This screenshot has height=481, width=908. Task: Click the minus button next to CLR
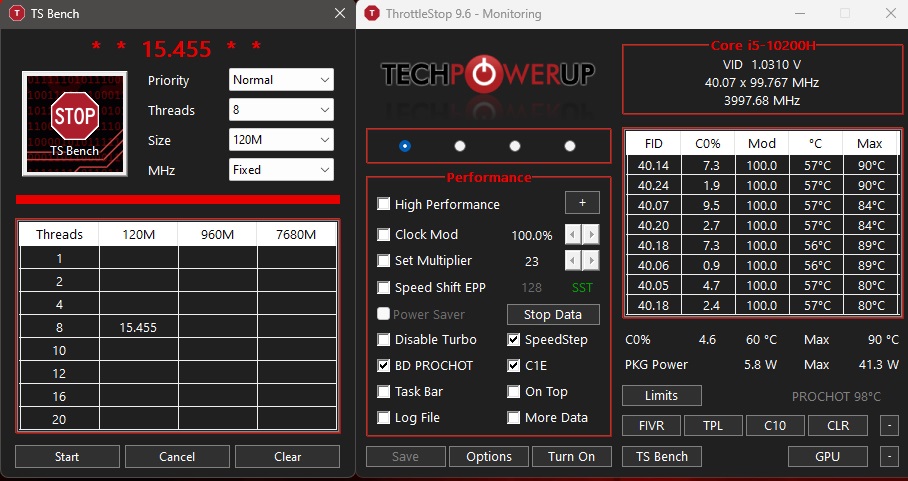tap(889, 425)
